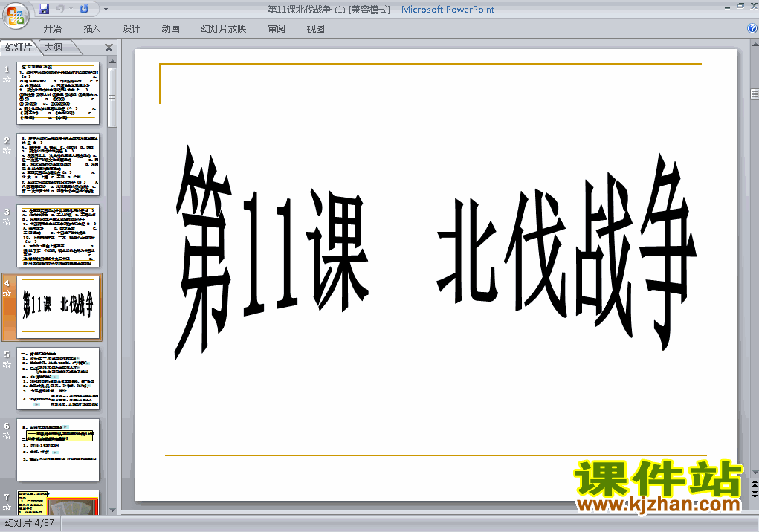759x532 pixels.
Task: Switch to the 大纲 pane tab
Action: (54, 48)
